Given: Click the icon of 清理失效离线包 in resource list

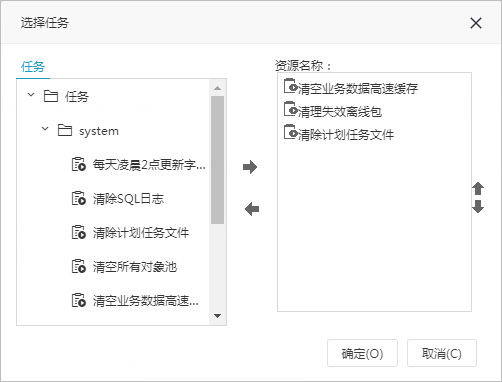Looking at the screenshot, I should coord(290,109).
